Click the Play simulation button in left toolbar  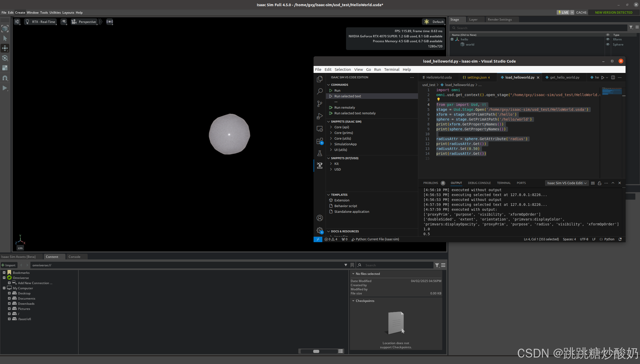pos(5,88)
